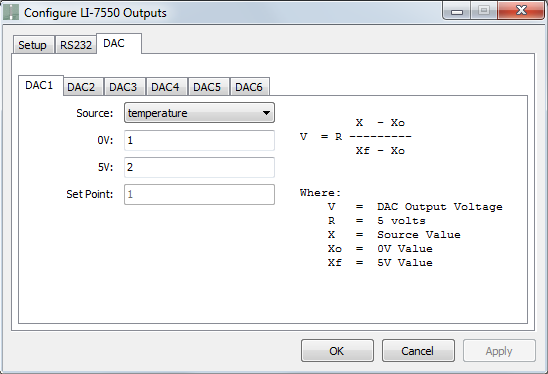The image size is (548, 374).
Task: Open the DAC6 sub-tab
Action: point(250,87)
